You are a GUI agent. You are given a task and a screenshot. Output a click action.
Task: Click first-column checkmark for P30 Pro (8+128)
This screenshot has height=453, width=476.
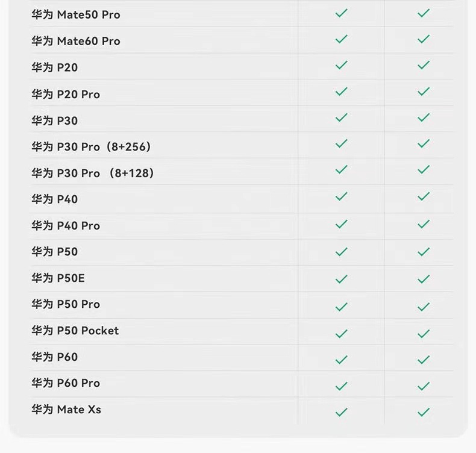click(341, 170)
